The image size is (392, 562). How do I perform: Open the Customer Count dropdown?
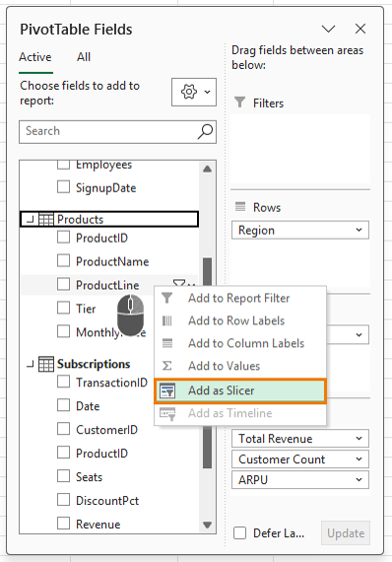click(x=359, y=459)
